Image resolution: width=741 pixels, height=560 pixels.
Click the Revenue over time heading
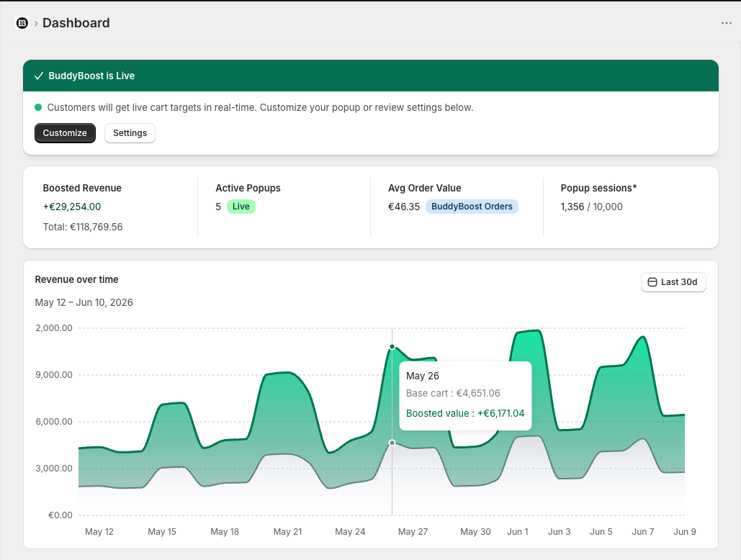point(76,279)
